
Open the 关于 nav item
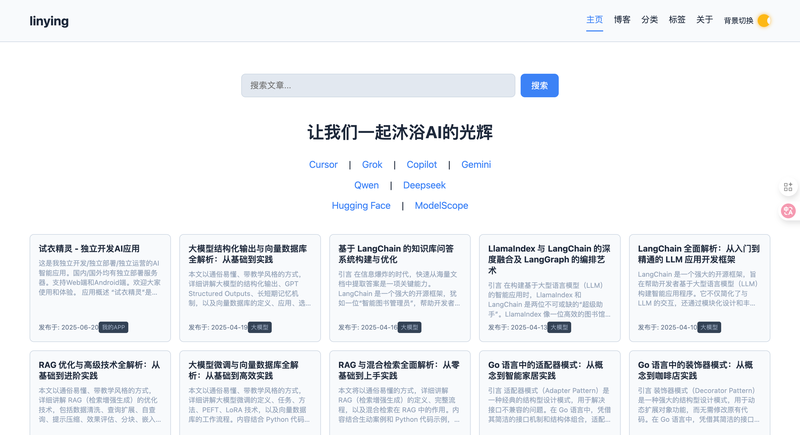(x=705, y=20)
